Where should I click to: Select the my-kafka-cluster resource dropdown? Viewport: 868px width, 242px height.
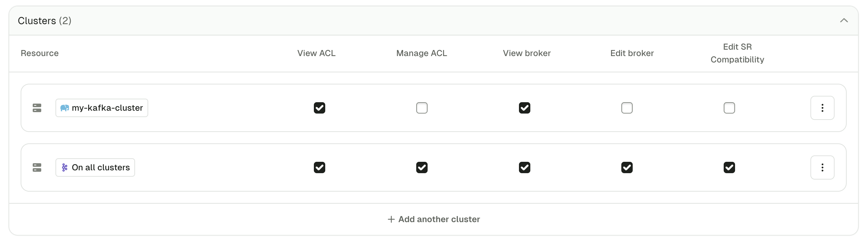[102, 108]
